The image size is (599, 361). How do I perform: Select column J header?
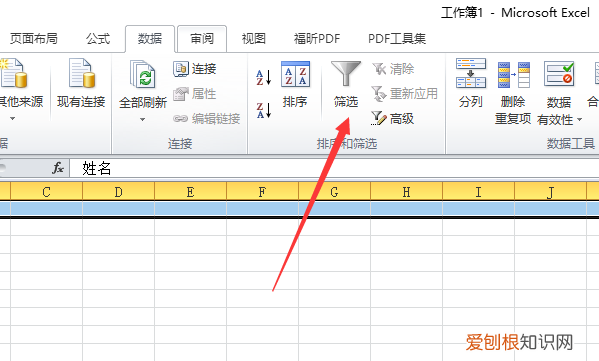(550, 191)
